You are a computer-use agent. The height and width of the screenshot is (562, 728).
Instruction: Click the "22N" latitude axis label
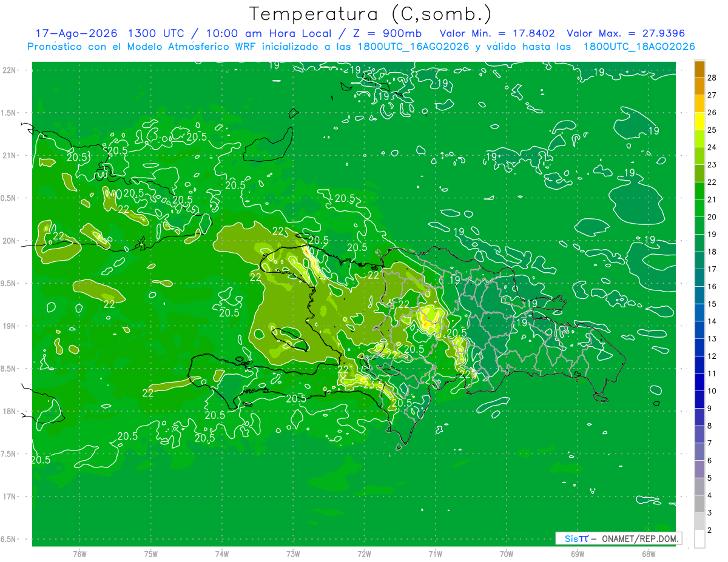(9, 70)
